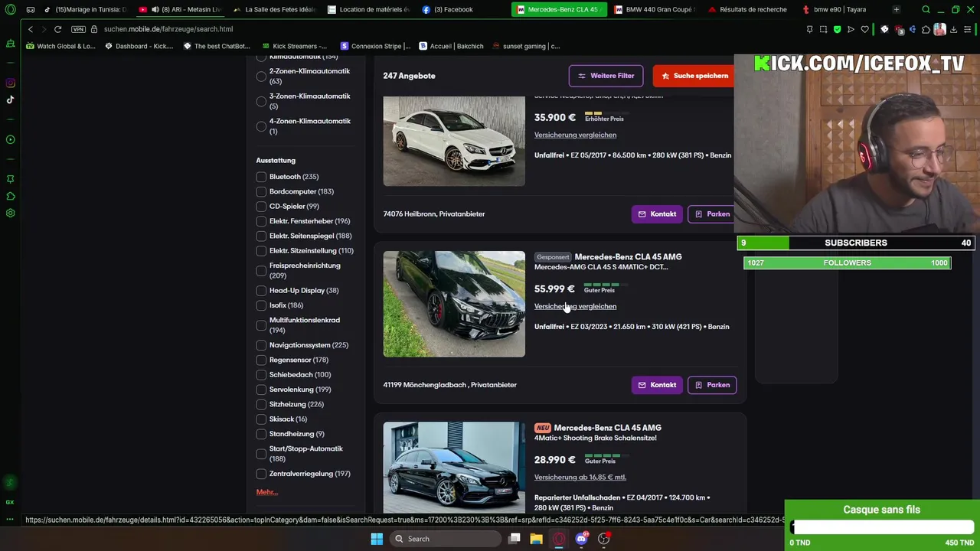Screen dimensions: 980x551
Task: Switch to the Résultats de recherche tab
Action: [748, 10]
